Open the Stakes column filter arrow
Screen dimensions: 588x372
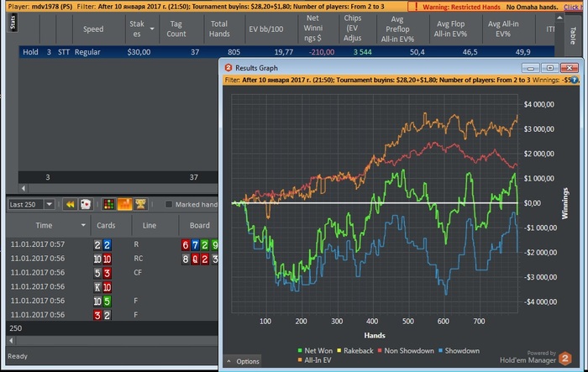tap(152, 29)
